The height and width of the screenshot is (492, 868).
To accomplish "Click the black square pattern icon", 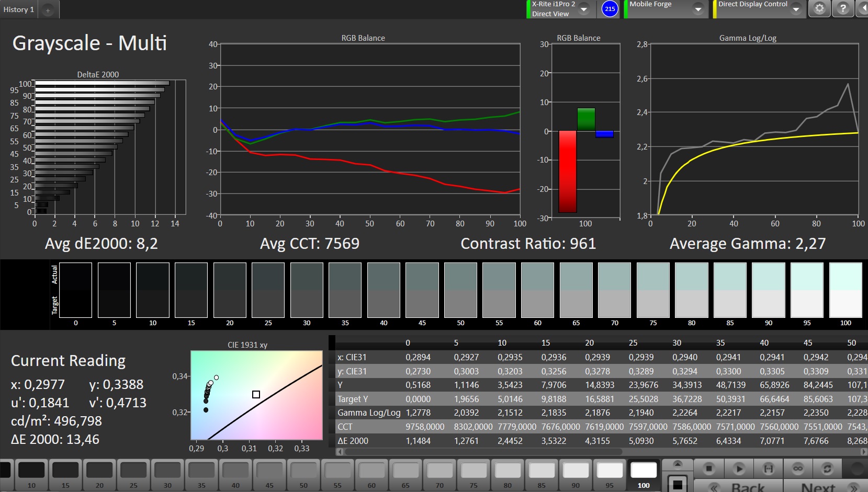I will [x=677, y=484].
